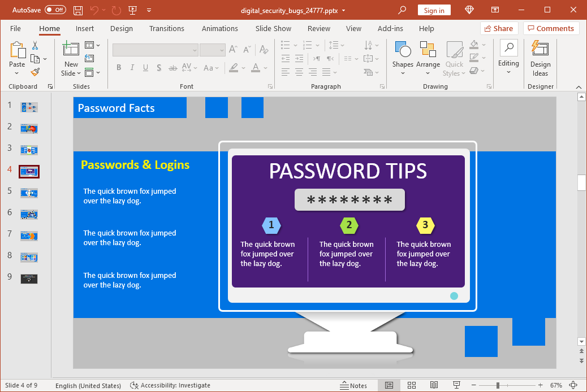The height and width of the screenshot is (392, 587).
Task: Click English (United States) language status
Action: tap(88, 385)
